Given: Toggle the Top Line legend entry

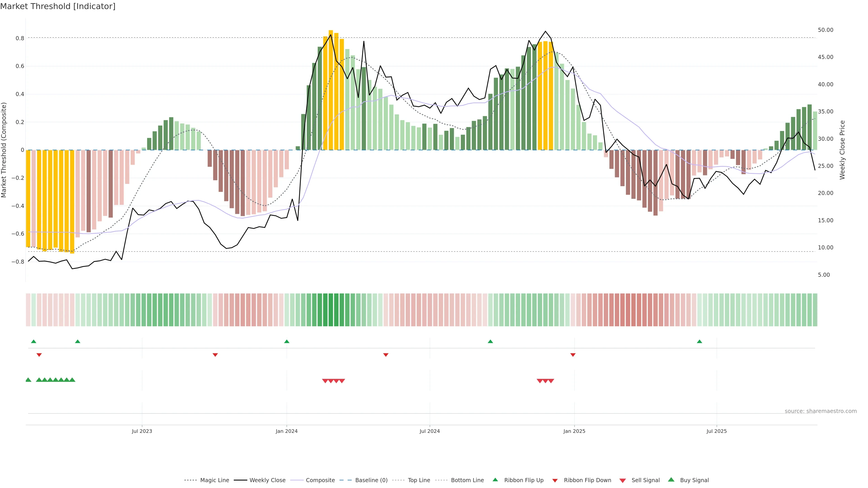Looking at the screenshot, I should [x=419, y=480].
